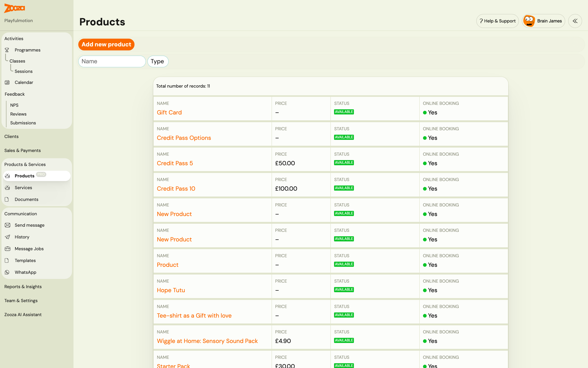The width and height of the screenshot is (588, 368).
Task: Open Wiggle at Home: Sensory Sound Pack
Action: click(207, 341)
